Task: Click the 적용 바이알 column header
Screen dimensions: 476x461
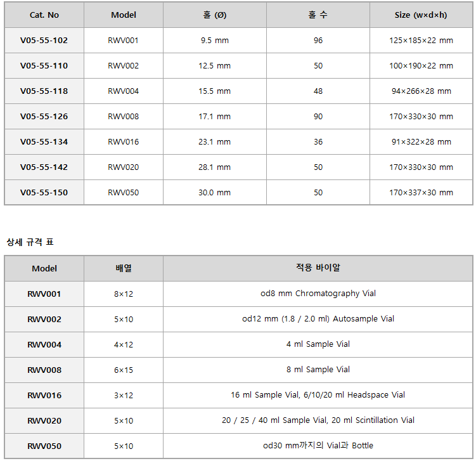Action: pyautogui.click(x=318, y=268)
